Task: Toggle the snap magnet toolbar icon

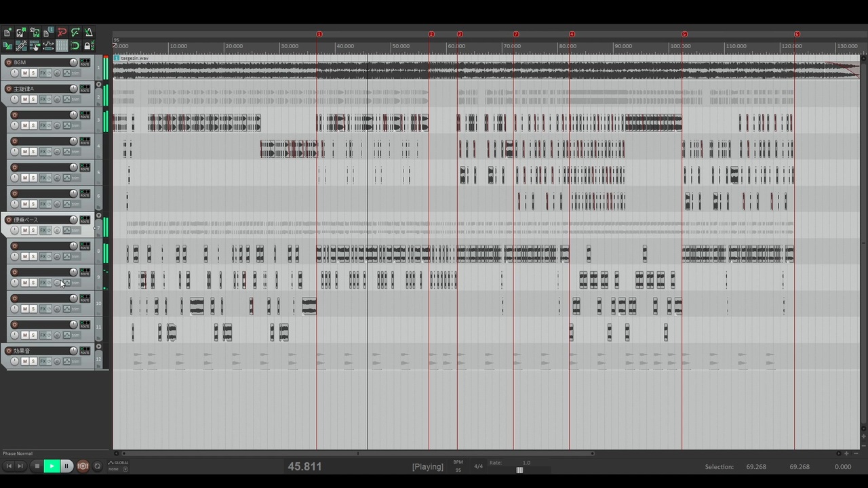Action: point(75,45)
